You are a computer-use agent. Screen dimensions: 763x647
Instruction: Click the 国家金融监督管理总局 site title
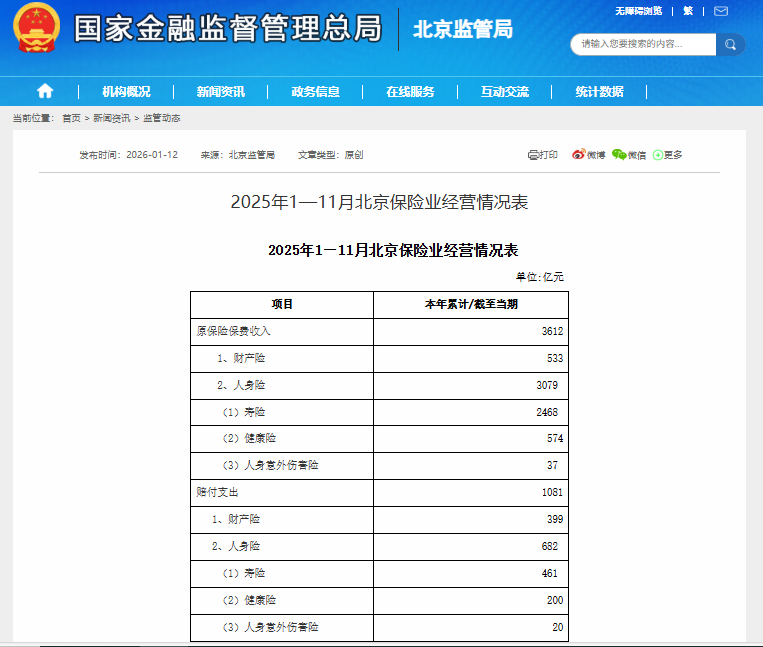(228, 28)
